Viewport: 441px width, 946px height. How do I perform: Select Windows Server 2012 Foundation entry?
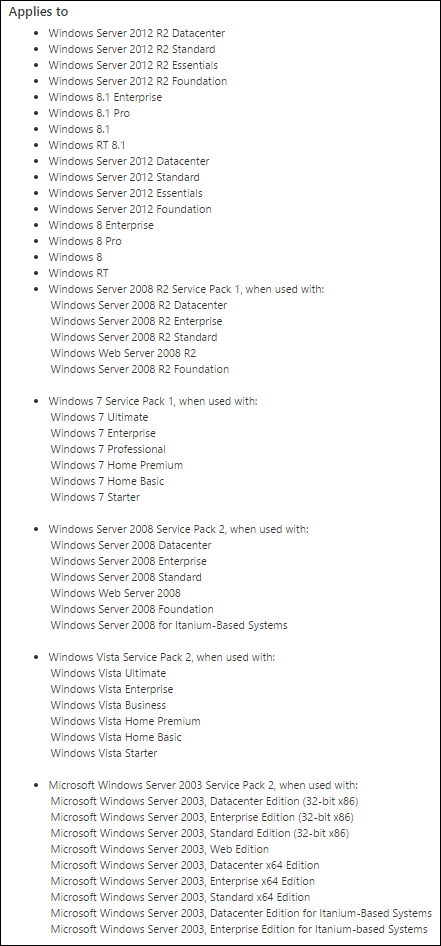tap(130, 209)
